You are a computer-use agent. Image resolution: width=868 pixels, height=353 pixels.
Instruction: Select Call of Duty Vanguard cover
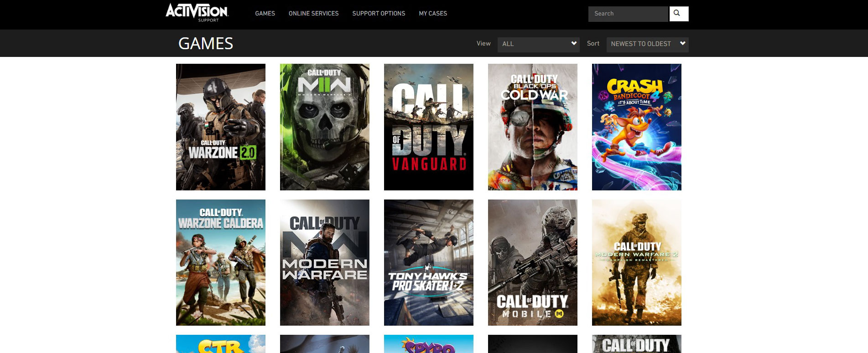(429, 127)
